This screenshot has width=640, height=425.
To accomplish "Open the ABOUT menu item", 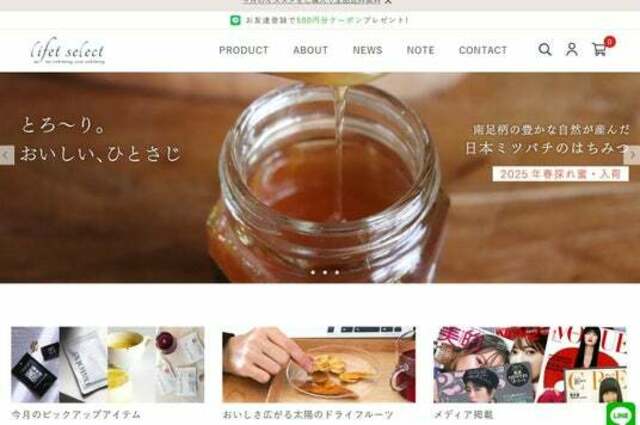I will 311,50.
